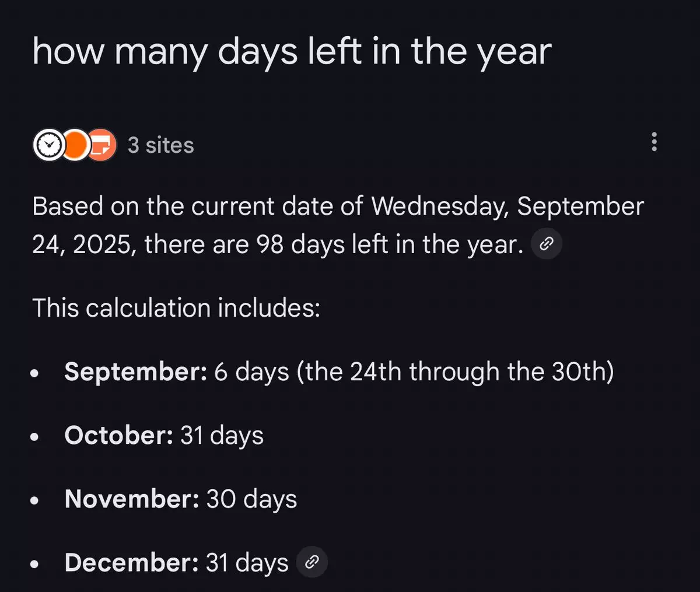This screenshot has width=700, height=592.
Task: Open the source link after '98 days left in the year'
Action: click(547, 244)
